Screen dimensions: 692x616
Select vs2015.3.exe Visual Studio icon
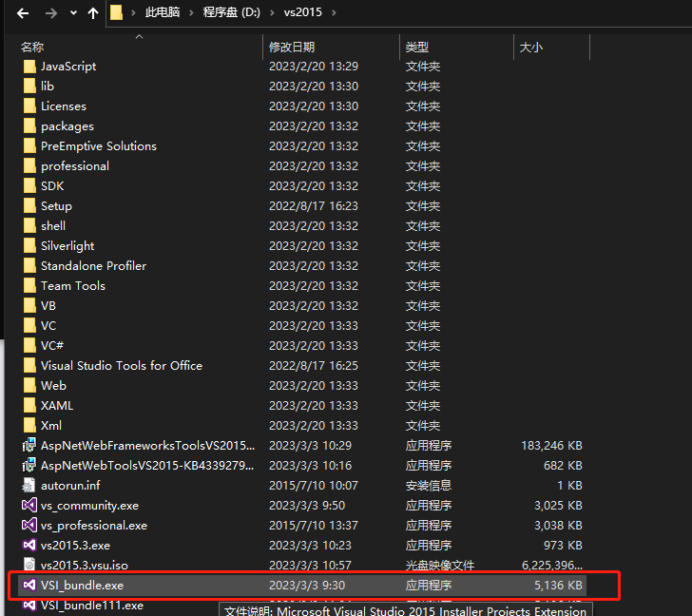tap(29, 546)
